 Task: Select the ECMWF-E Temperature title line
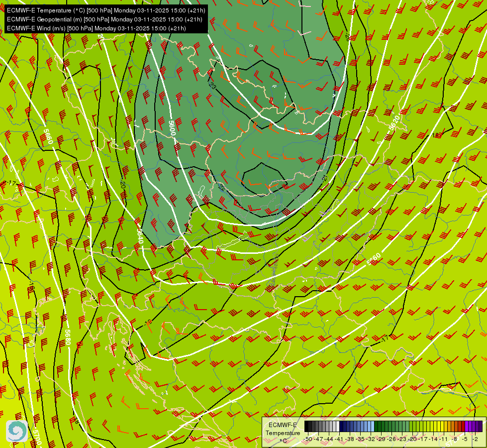click(106, 10)
